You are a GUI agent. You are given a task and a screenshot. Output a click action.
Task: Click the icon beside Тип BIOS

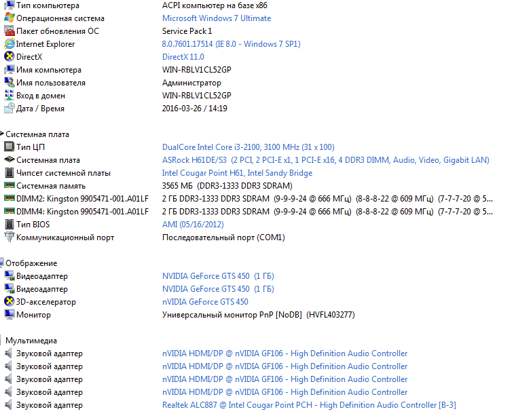coord(9,225)
